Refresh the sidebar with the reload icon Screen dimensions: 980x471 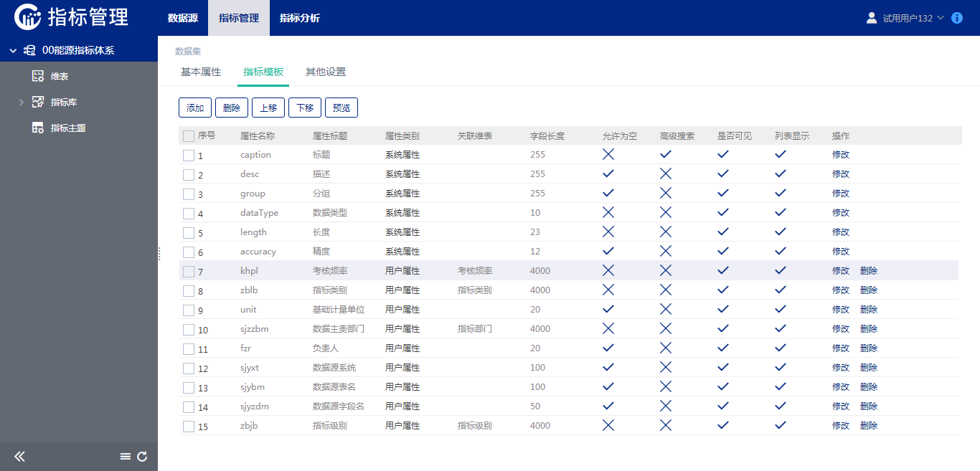click(x=145, y=456)
